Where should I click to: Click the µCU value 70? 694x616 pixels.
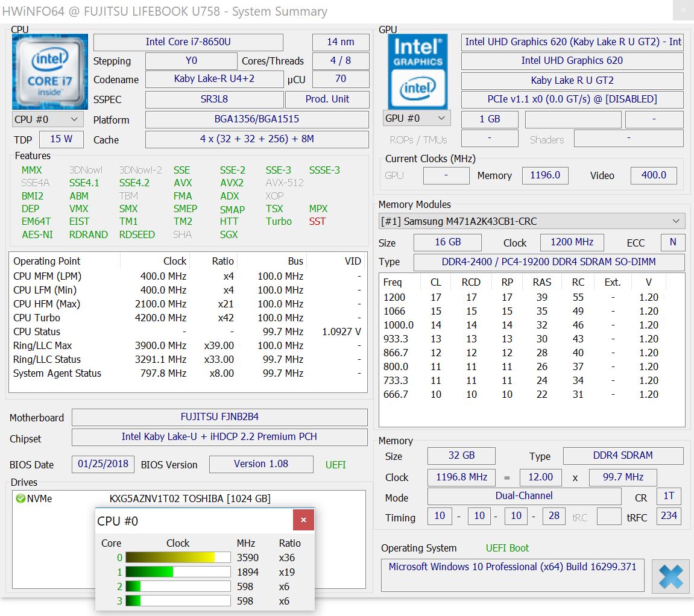tap(341, 79)
